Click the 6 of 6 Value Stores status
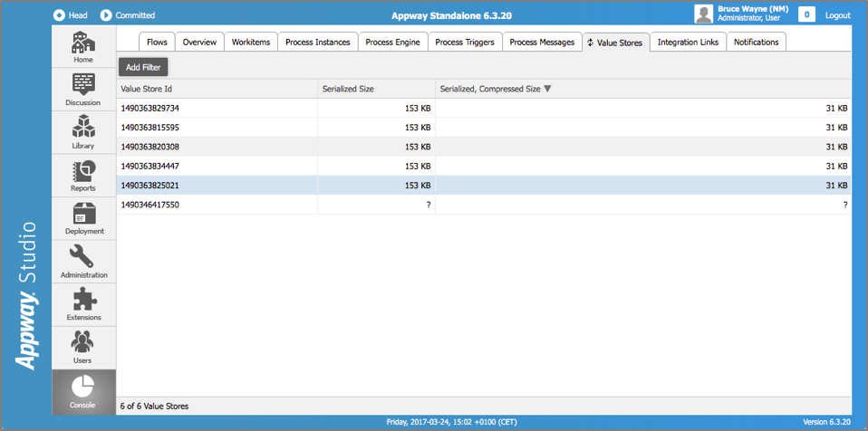This screenshot has height=431, width=868. tap(154, 407)
